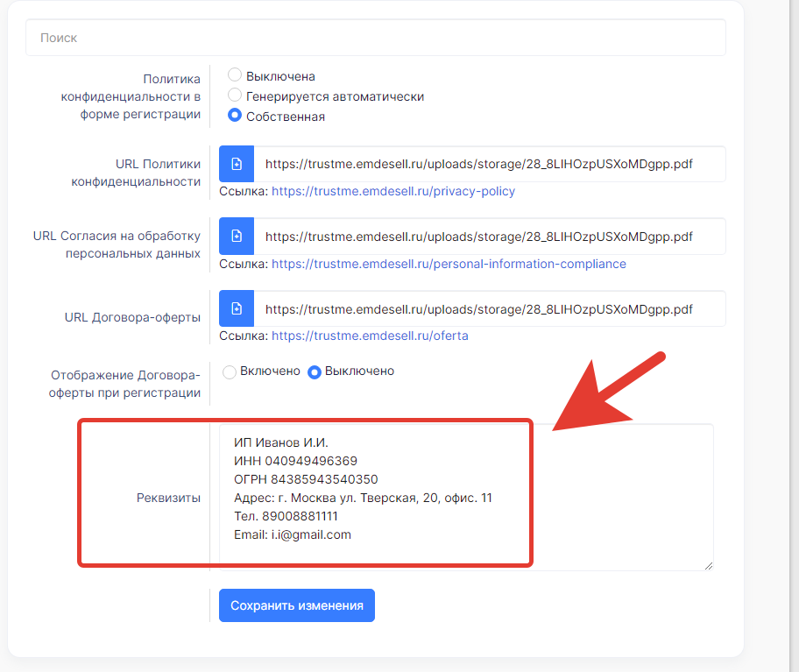This screenshot has height=672, width=799.
Task: Open the personal-information-compliance link
Action: [449, 264]
